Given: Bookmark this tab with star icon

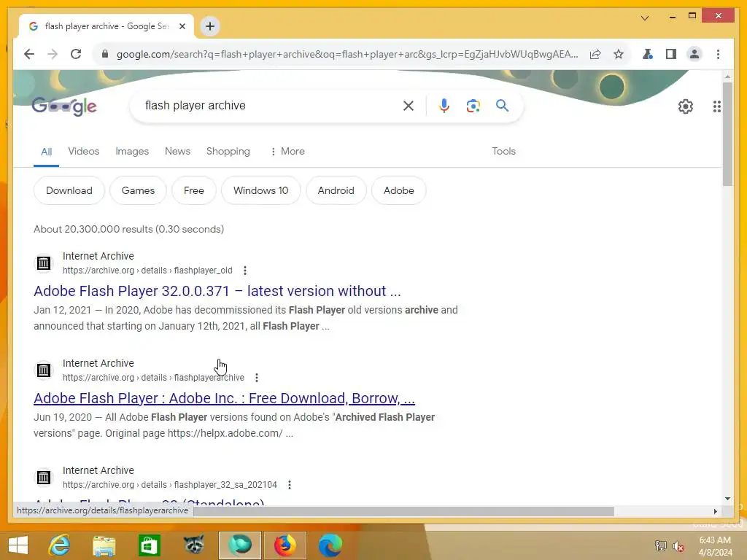Looking at the screenshot, I should [x=619, y=54].
